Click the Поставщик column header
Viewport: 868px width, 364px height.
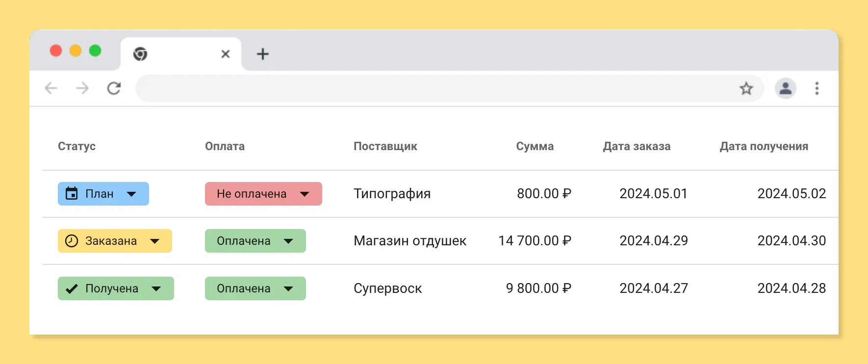[x=385, y=146]
